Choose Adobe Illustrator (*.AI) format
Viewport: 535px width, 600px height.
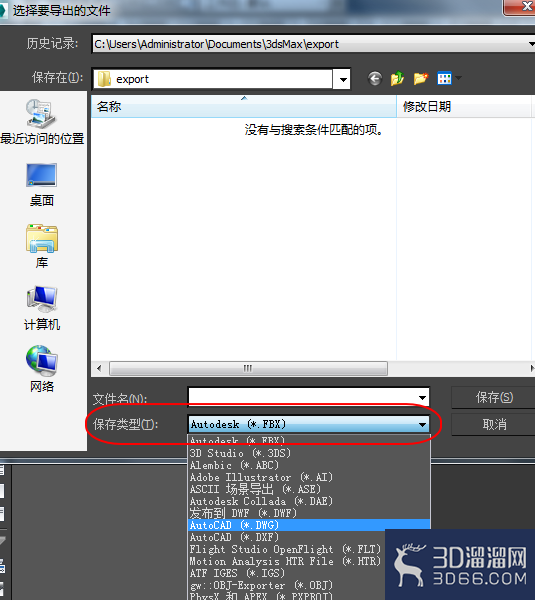(309, 477)
